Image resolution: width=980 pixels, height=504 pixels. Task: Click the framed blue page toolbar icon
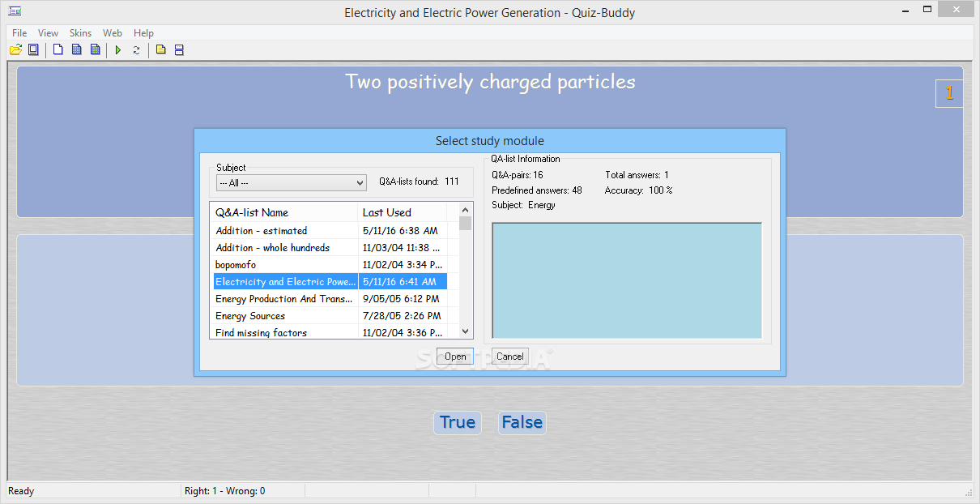tap(33, 50)
